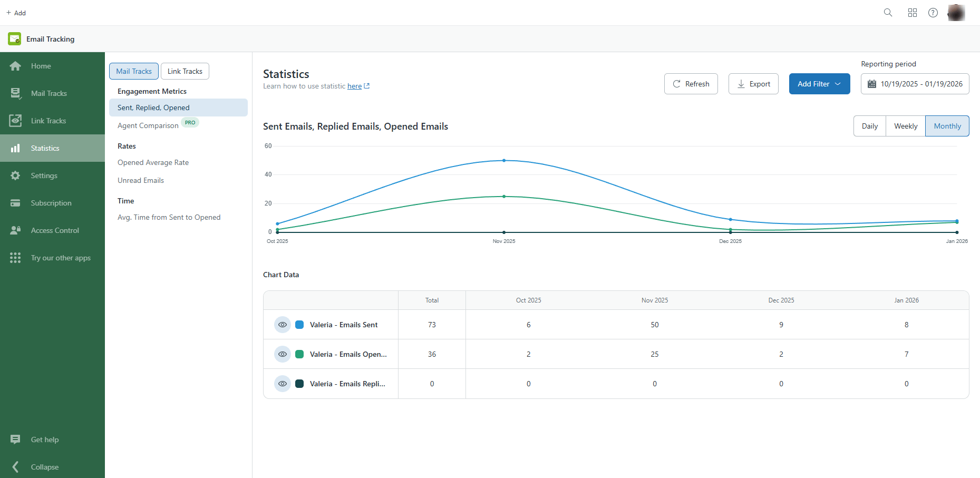The image size is (980, 478).
Task: Click the Nov 2025 peak point on blue line
Action: [504, 160]
